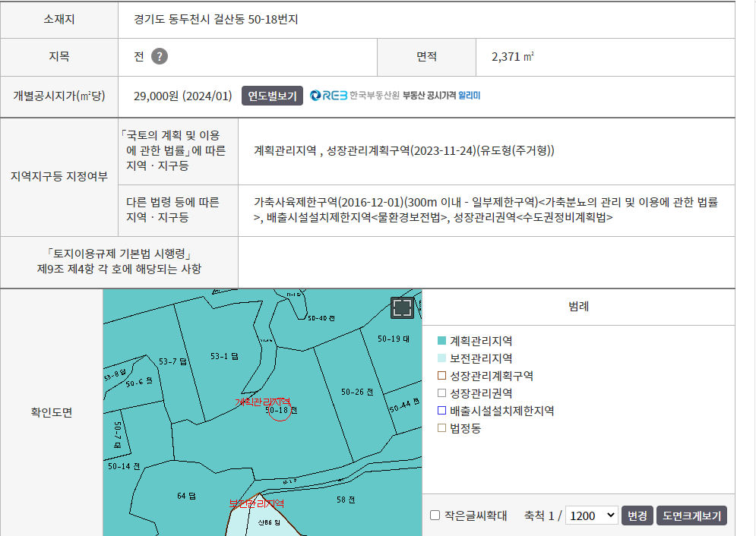The height and width of the screenshot is (536, 756).
Task: Click the 확인도면 row label
Action: coord(52,412)
